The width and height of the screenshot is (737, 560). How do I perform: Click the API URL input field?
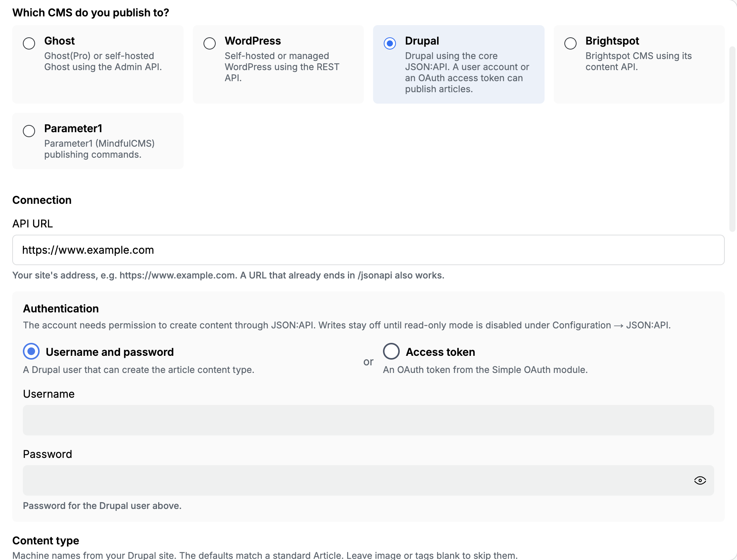coord(368,250)
